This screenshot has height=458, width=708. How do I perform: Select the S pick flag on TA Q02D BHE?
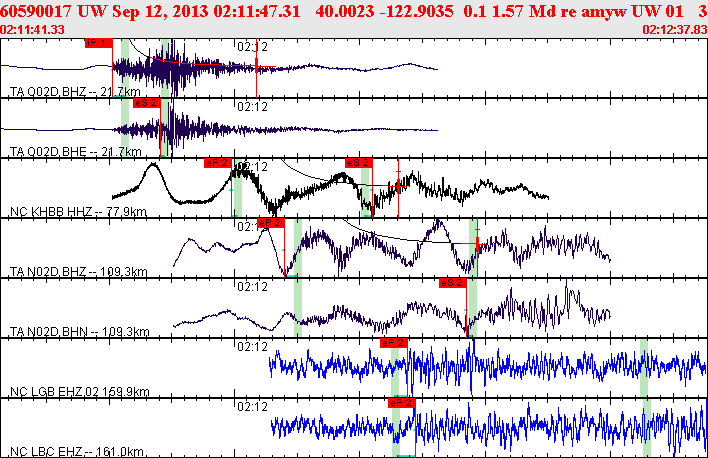tap(146, 102)
